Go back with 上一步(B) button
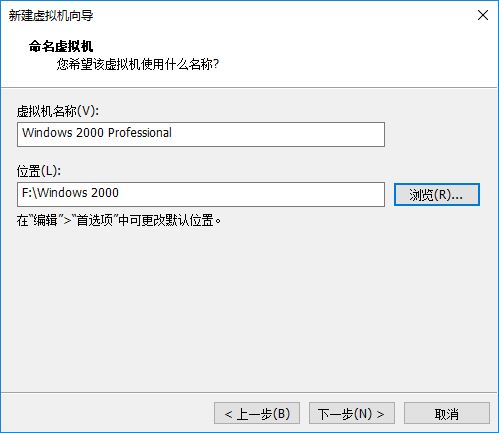 (x=257, y=413)
